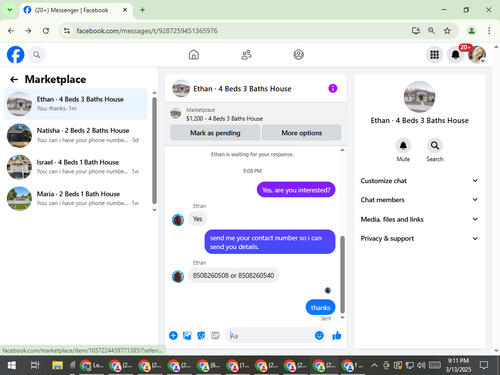This screenshot has height=375, width=500.
Task: Choose a GIF using the GIF icon
Action: pyautogui.click(x=215, y=335)
